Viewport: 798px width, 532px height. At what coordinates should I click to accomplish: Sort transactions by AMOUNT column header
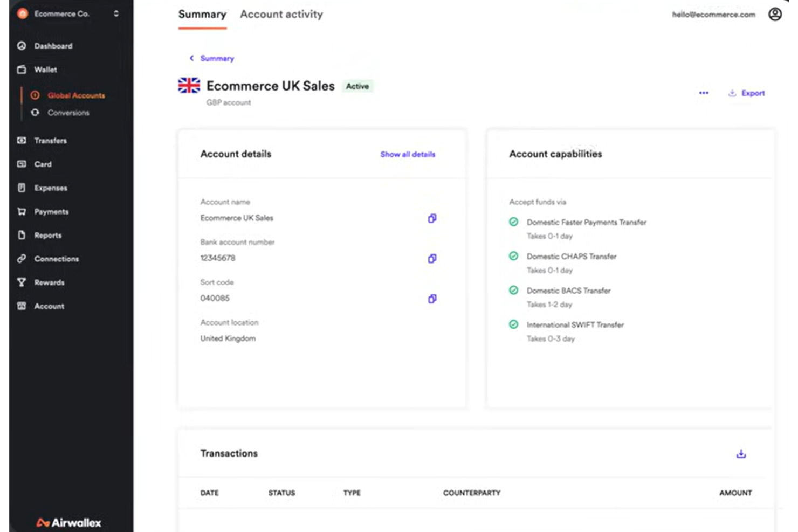point(735,493)
